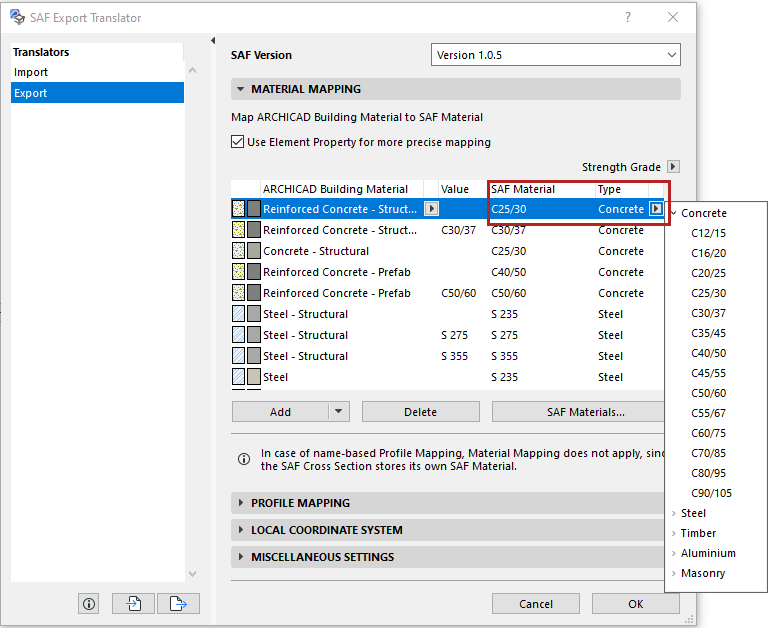Click the import translator icon button
The height and width of the screenshot is (628, 770).
134,603
